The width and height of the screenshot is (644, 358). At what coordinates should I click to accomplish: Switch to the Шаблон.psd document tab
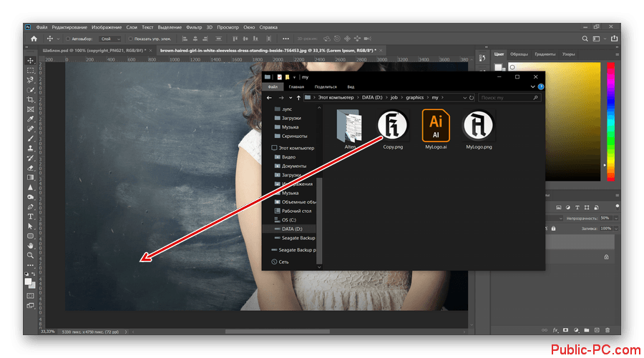[94, 51]
